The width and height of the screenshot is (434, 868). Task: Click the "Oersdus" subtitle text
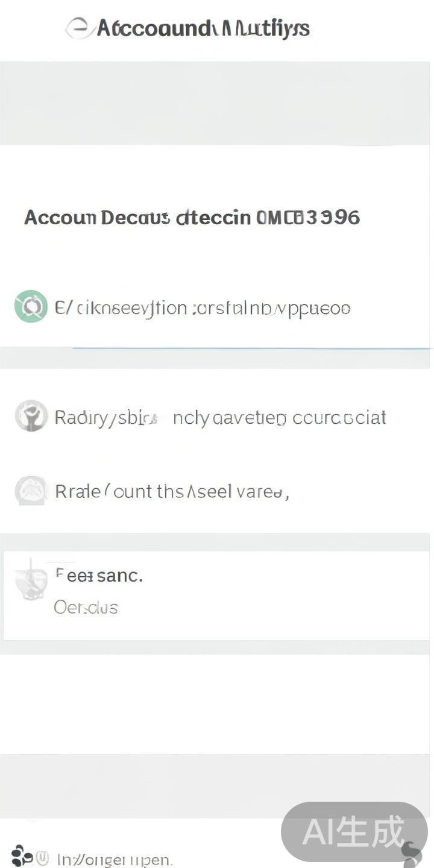[x=86, y=607]
